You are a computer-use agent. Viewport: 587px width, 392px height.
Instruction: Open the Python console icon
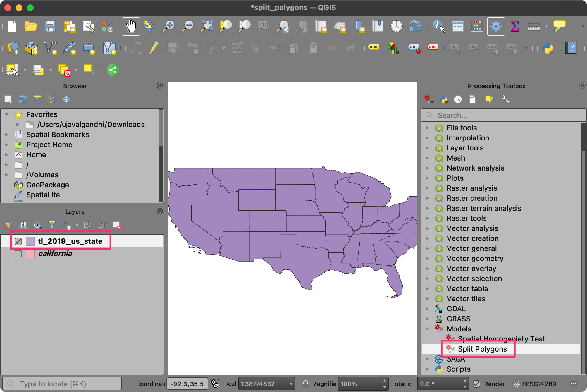click(547, 48)
